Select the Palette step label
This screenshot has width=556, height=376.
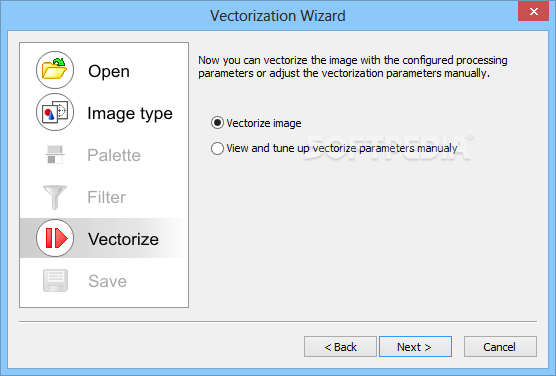(114, 155)
